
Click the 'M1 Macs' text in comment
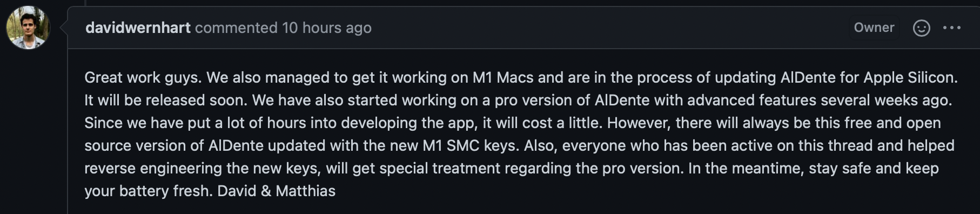[x=503, y=78]
